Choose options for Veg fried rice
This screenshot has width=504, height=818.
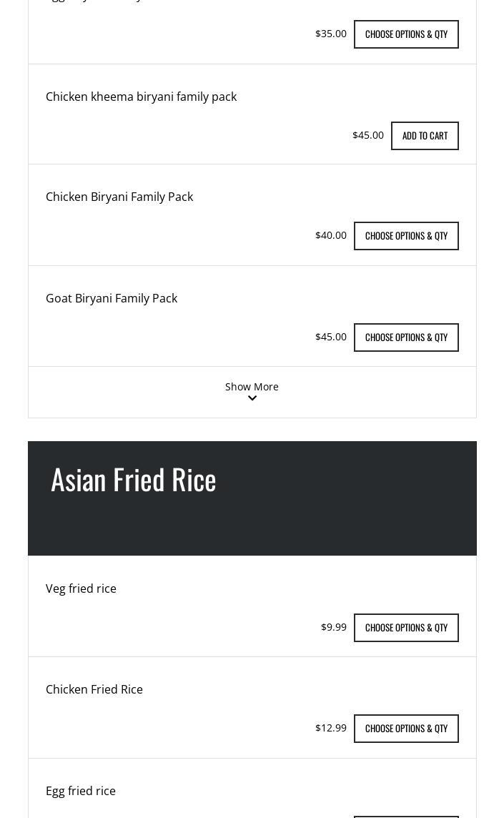point(406,628)
